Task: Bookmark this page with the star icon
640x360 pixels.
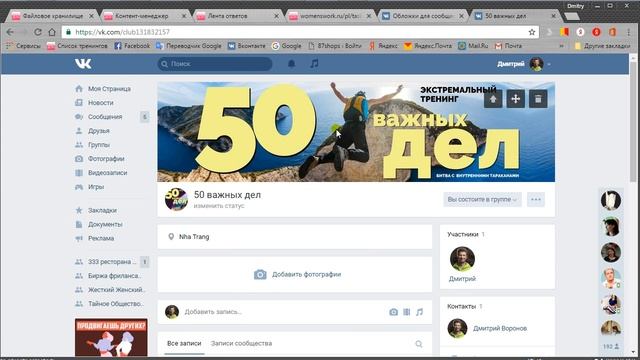Action: (x=531, y=32)
